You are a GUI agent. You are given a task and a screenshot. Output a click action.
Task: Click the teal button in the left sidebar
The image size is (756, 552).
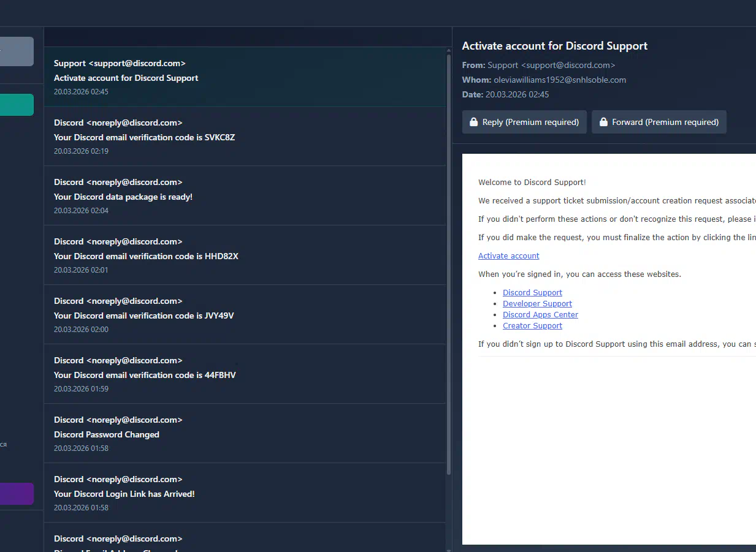coord(17,105)
